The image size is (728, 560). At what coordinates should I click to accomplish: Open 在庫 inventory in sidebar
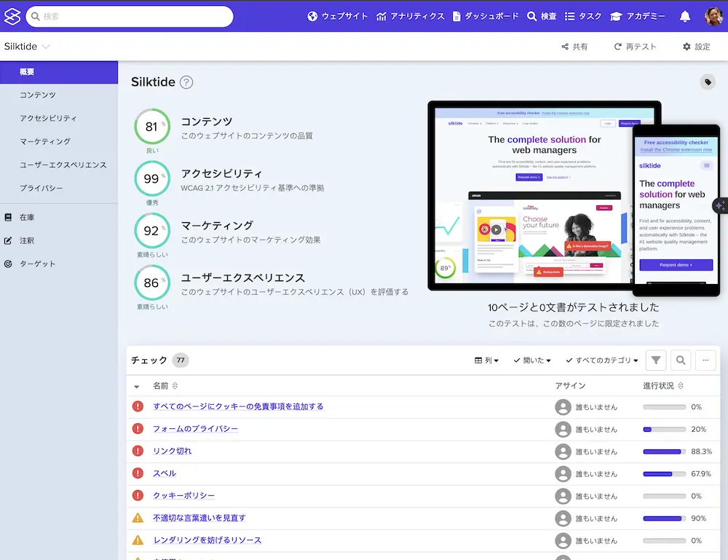59,217
